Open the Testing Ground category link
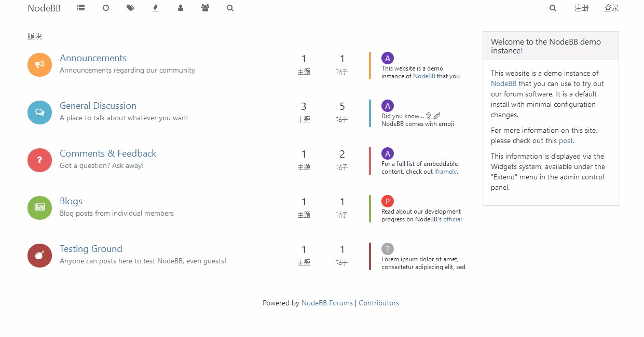The height and width of the screenshot is (337, 644). pos(91,249)
